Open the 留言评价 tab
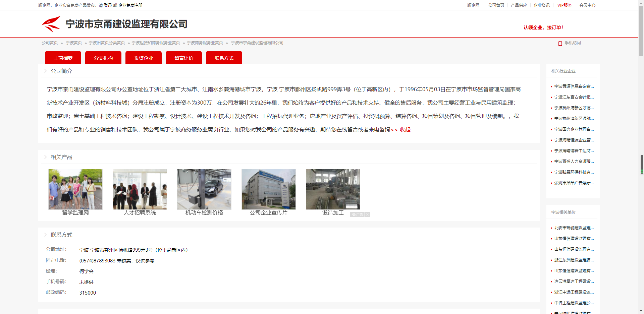This screenshot has height=314, width=644. point(184,58)
